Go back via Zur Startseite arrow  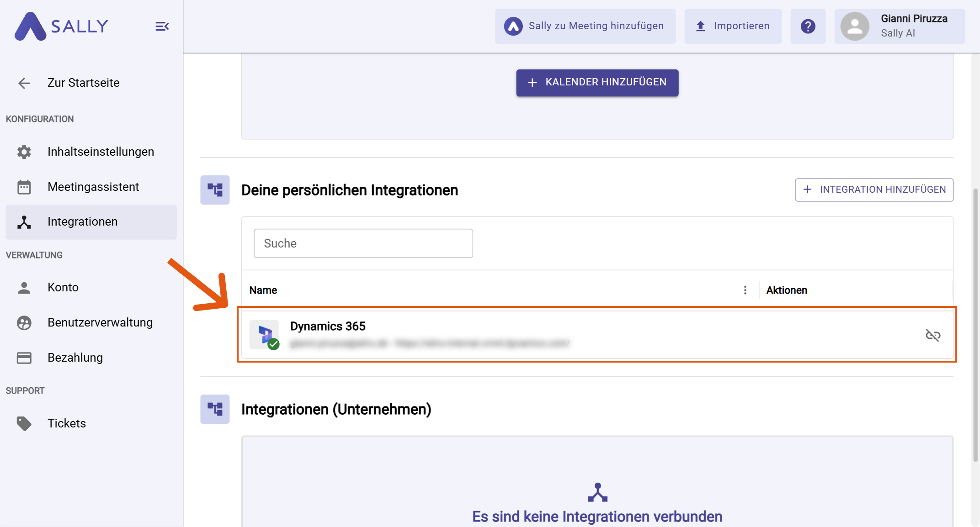[24, 83]
